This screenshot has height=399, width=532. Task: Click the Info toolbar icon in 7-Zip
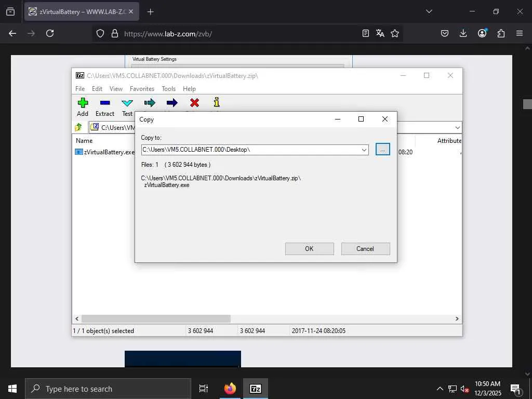217,102
